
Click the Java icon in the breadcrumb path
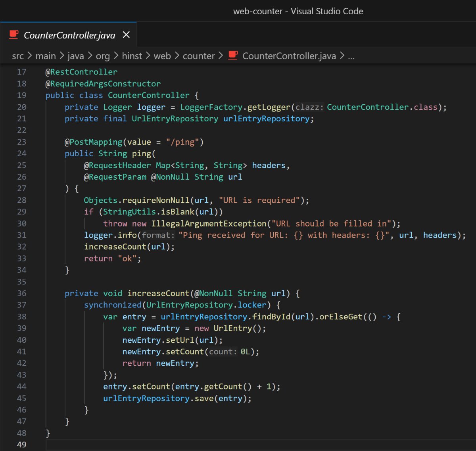[x=233, y=56]
